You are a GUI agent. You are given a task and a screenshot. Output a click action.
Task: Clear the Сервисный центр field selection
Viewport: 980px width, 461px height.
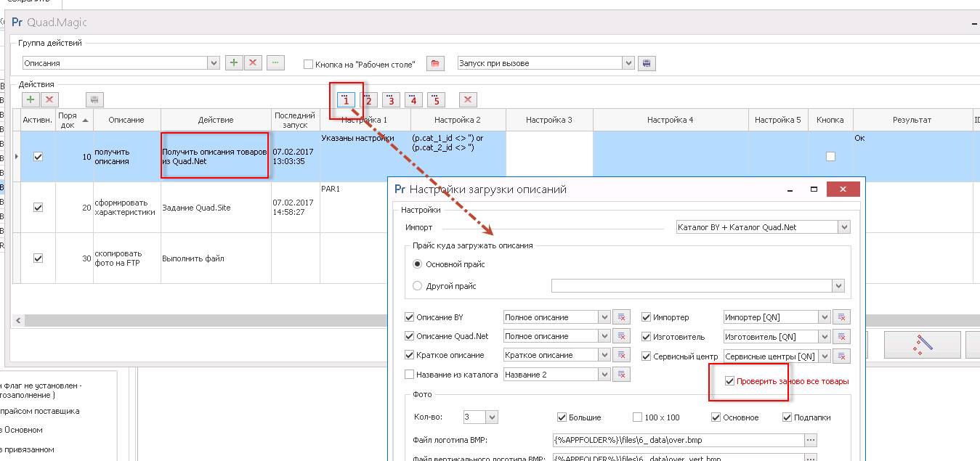point(841,355)
